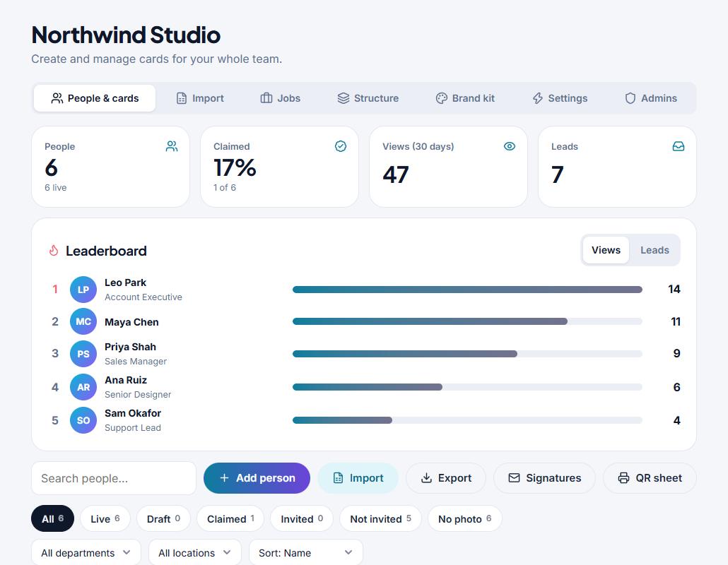Click Priya Shah's PS avatar

[83, 354]
